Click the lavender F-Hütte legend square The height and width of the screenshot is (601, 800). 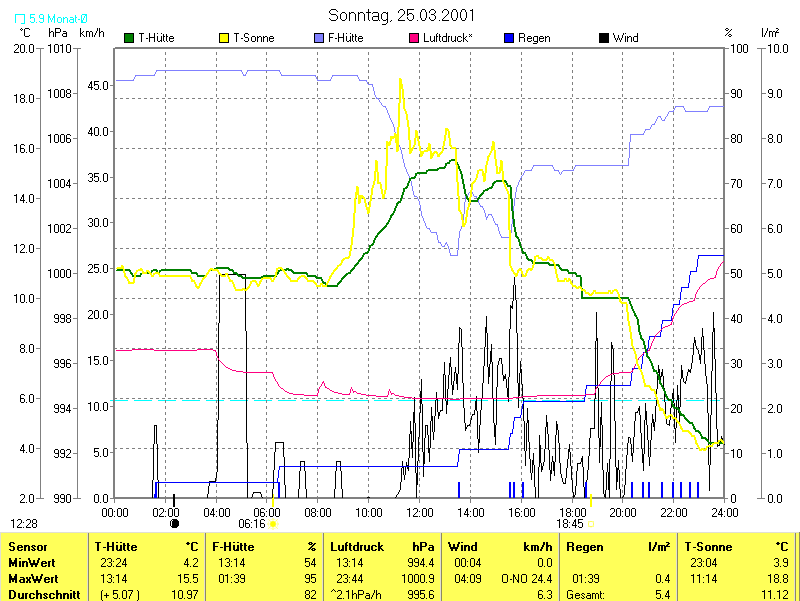point(319,38)
